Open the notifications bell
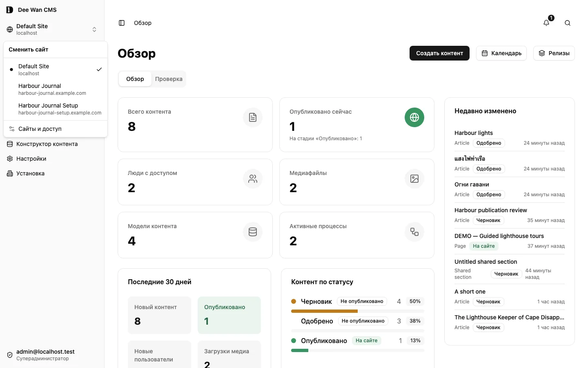 pyautogui.click(x=546, y=23)
